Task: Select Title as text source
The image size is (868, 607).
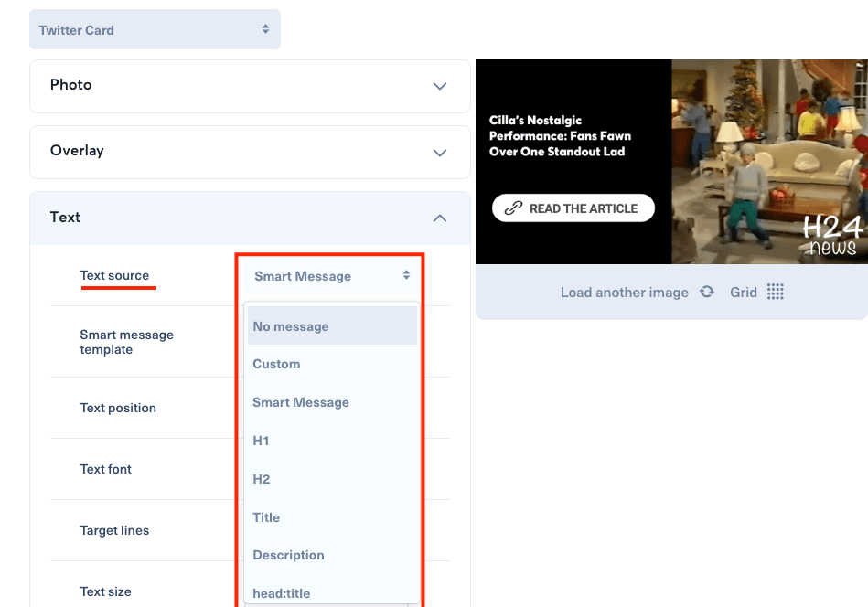Action: tap(332, 516)
